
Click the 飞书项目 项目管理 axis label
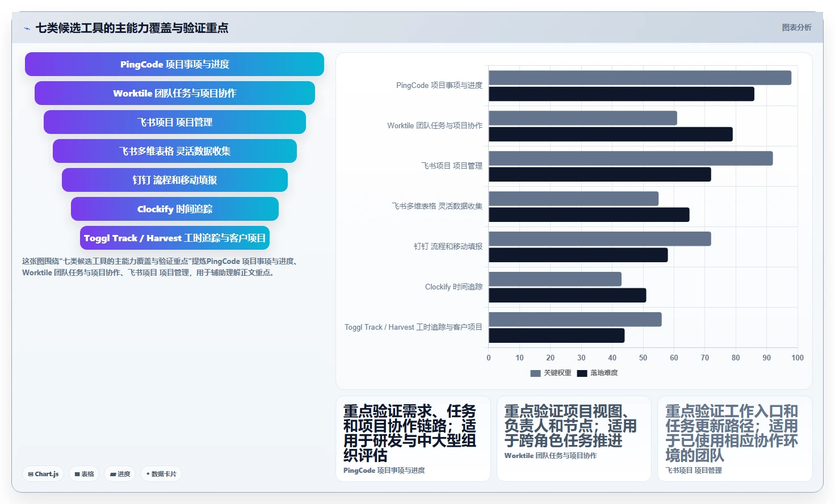coord(452,166)
